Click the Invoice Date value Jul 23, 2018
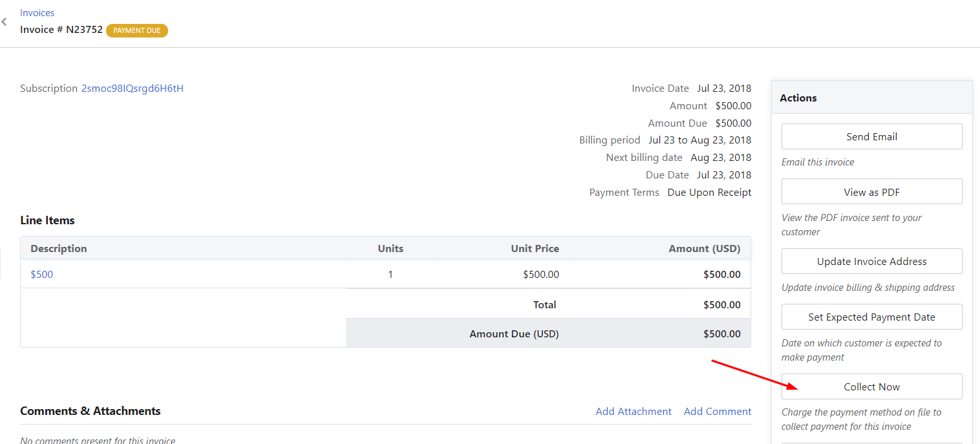The image size is (980, 444). point(724,89)
